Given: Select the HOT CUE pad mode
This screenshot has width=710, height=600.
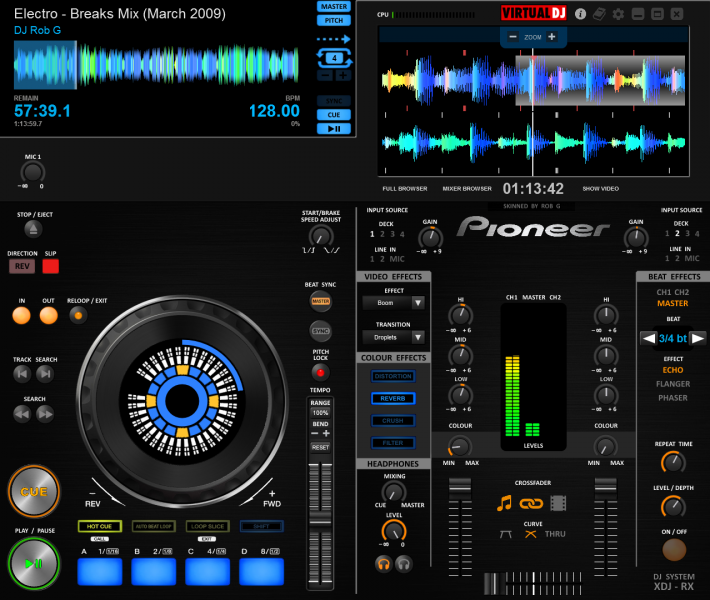Looking at the screenshot, I should point(100,526).
